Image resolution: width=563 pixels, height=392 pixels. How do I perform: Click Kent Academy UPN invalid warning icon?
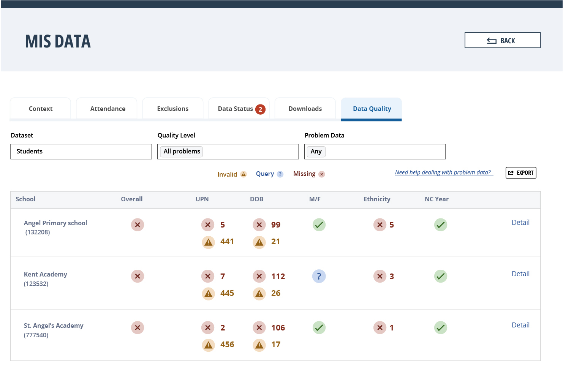click(x=208, y=294)
